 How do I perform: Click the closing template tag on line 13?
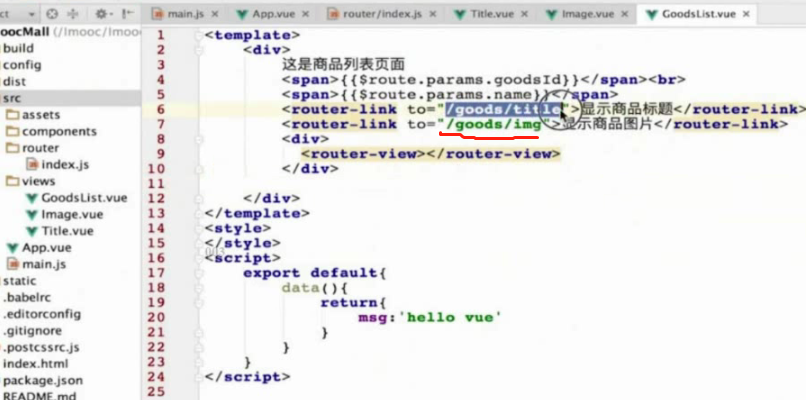point(257,213)
